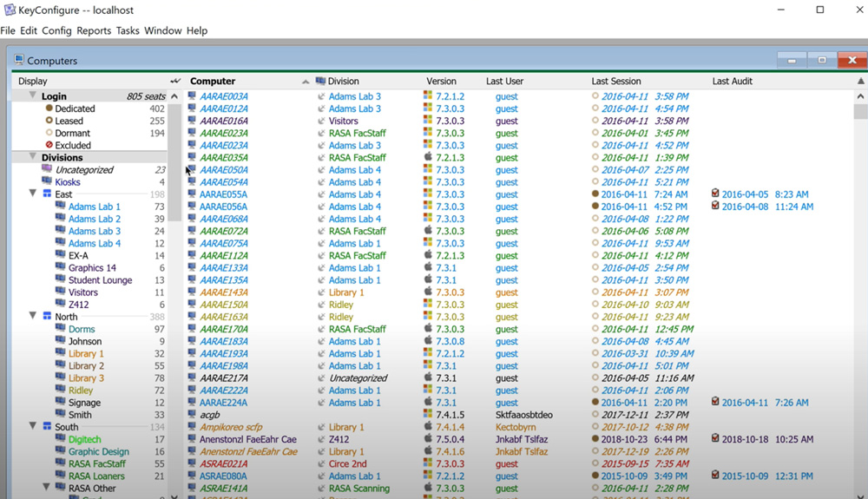Image resolution: width=868 pixels, height=499 pixels.
Task: Sort by Last Session column header
Action: (x=616, y=81)
